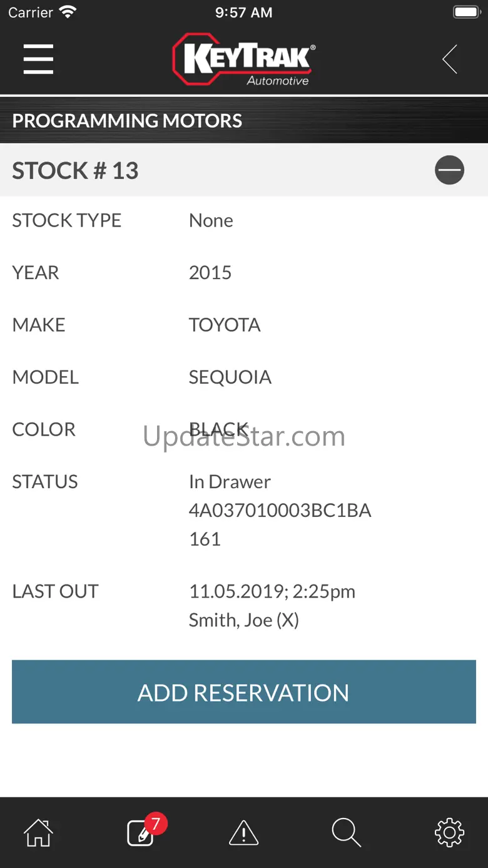This screenshot has width=488, height=868.
Task: Tap the red 7 notification badge
Action: [156, 824]
